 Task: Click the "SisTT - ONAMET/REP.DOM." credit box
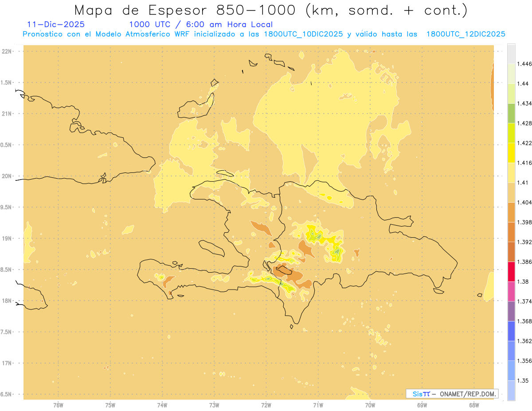[452, 394]
